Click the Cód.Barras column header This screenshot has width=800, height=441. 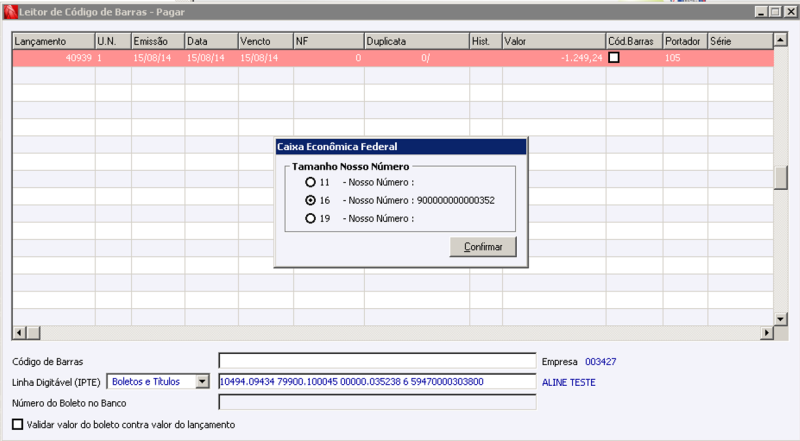tap(634, 41)
